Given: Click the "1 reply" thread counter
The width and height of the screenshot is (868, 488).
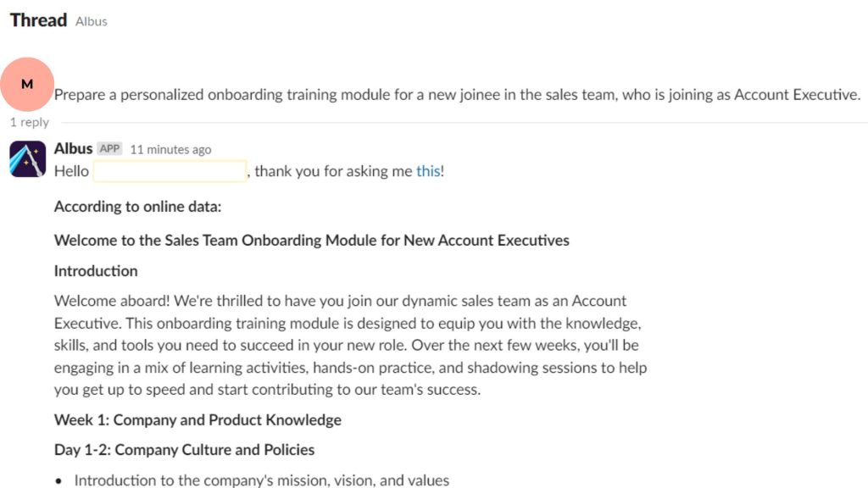Looking at the screenshot, I should 30,122.
